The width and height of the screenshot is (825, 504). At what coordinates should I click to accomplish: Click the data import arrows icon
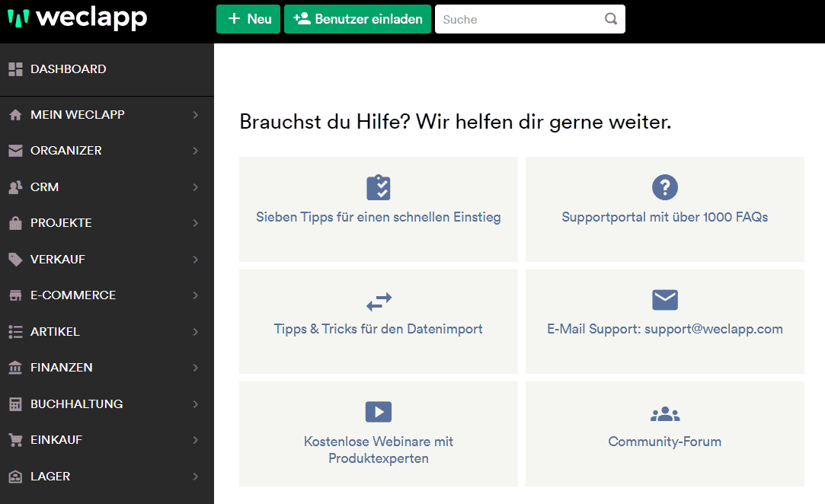point(379,301)
